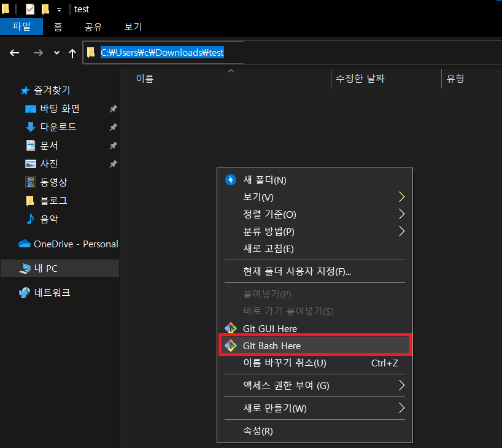Open 블로그 folder in the sidebar

pyautogui.click(x=54, y=201)
